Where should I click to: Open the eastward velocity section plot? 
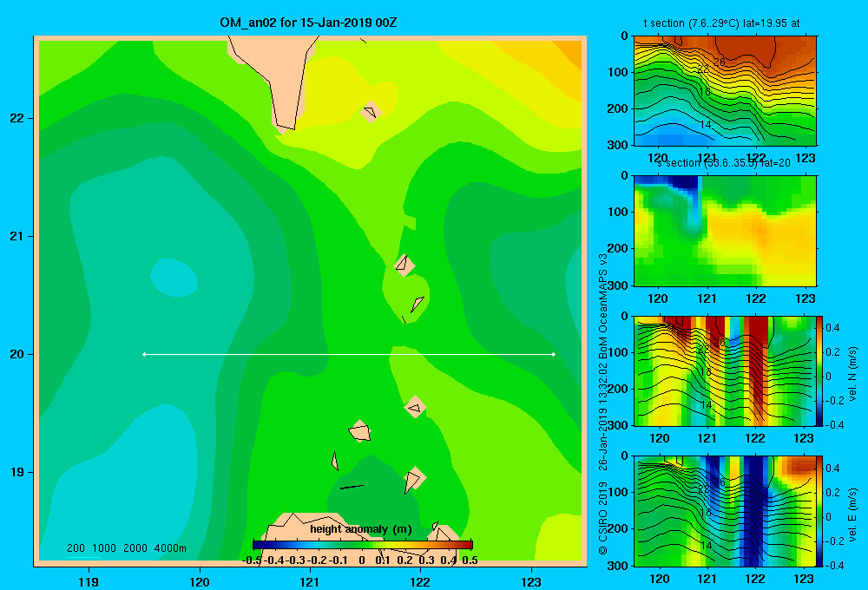point(725,511)
